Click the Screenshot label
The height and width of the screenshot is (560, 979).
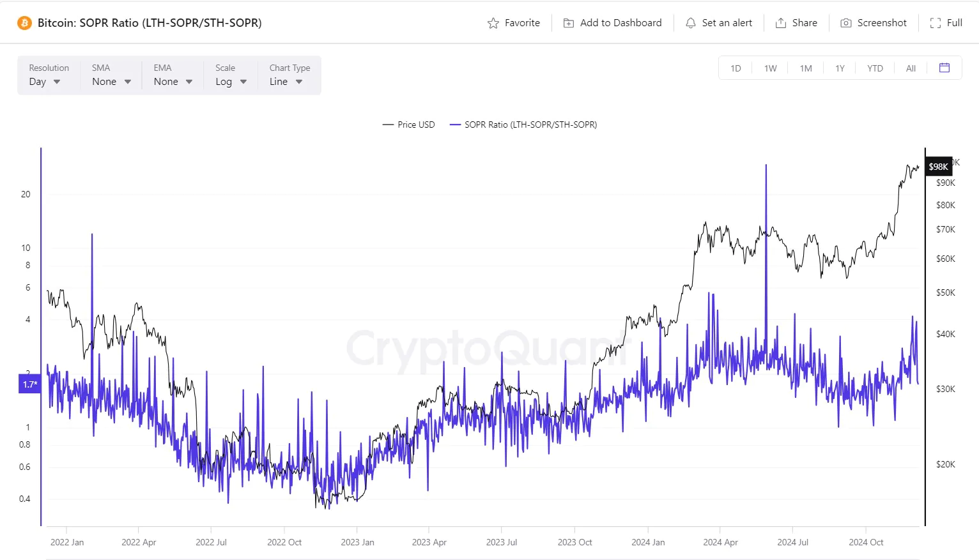tap(882, 23)
